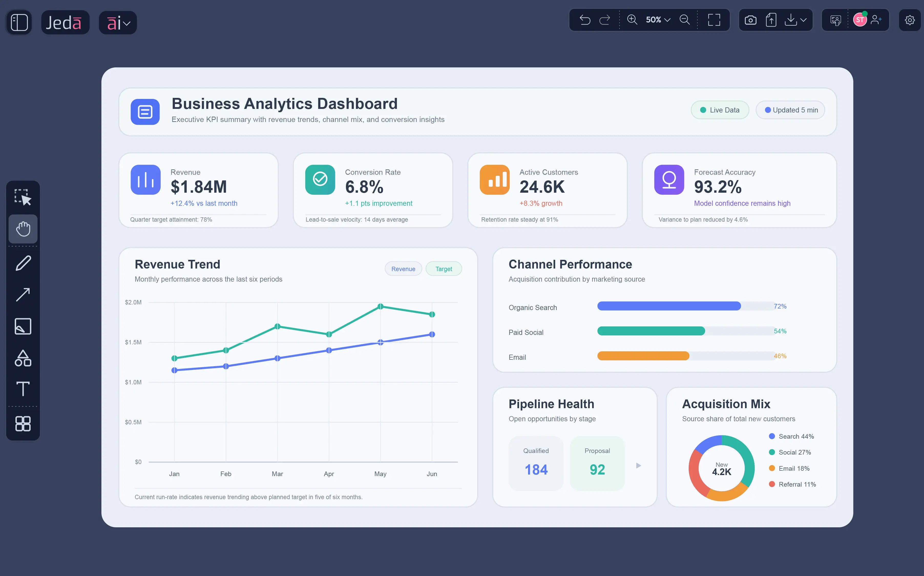Screen dimensions: 924x576
Task: Undo the last action
Action: coord(585,20)
